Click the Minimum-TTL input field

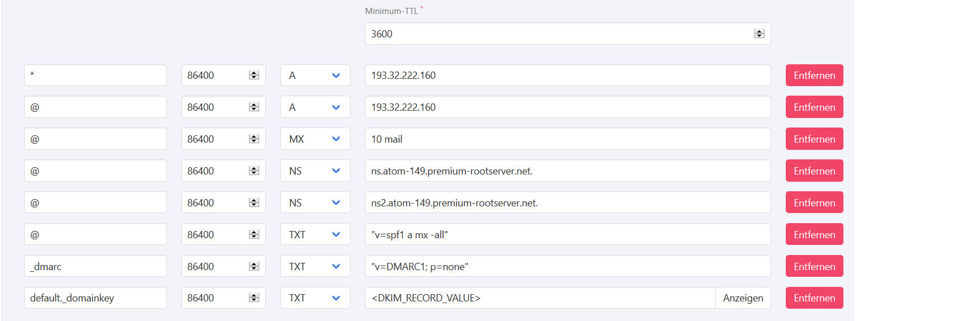(x=560, y=34)
